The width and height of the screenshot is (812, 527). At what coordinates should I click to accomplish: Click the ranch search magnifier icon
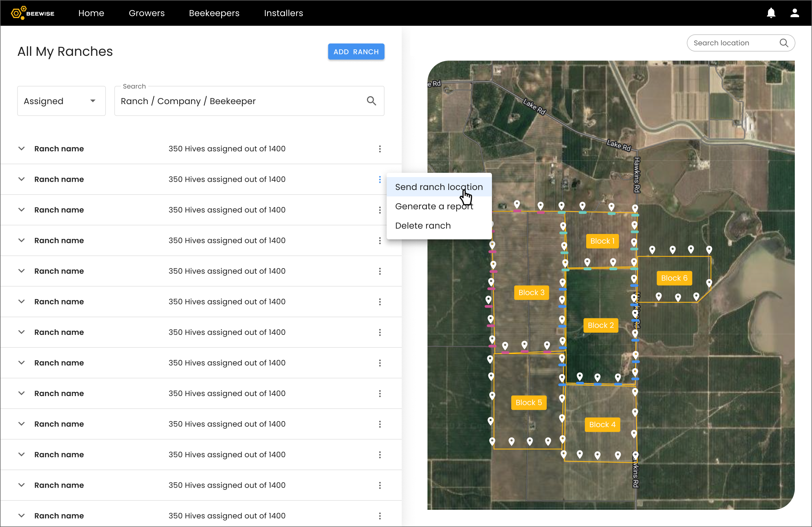[371, 101]
